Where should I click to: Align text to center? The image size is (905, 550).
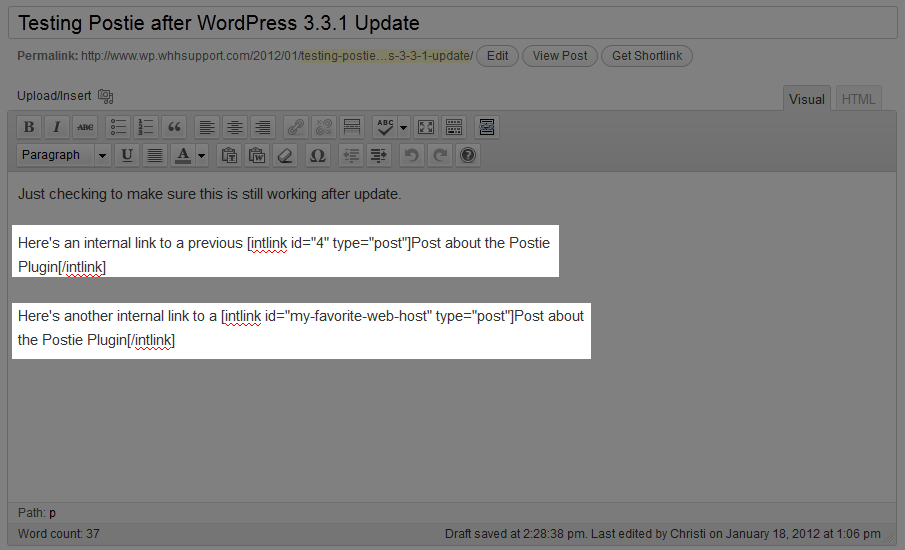coord(235,127)
